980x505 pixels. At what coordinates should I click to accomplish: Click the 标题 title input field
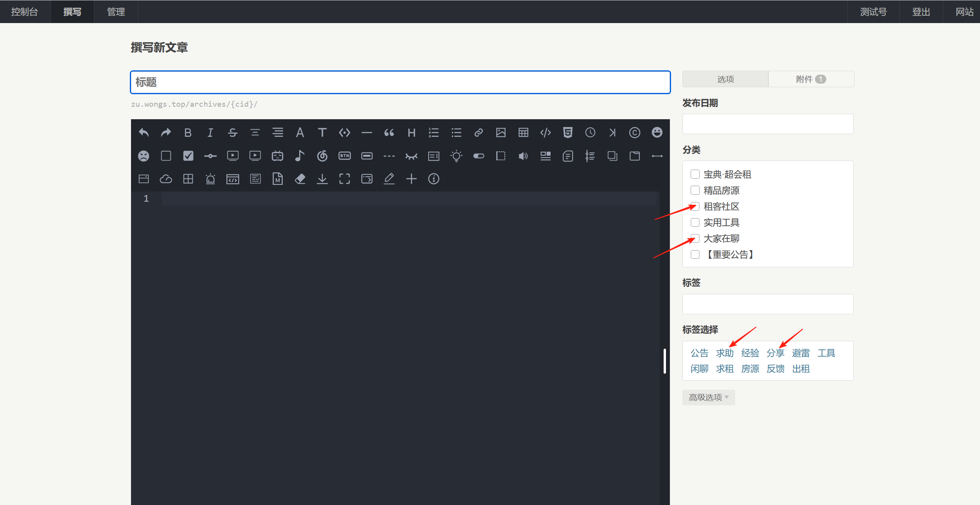tap(400, 82)
